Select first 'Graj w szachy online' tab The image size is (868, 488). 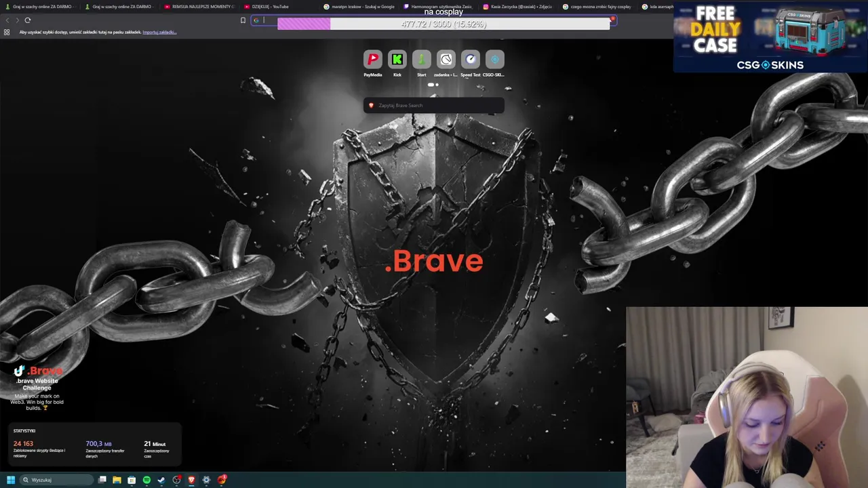(x=39, y=7)
